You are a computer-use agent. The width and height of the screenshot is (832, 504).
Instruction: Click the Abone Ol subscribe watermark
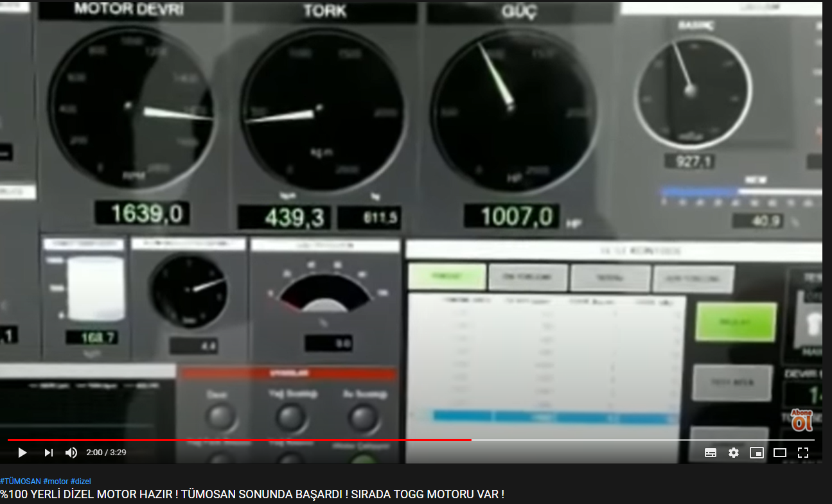802,421
